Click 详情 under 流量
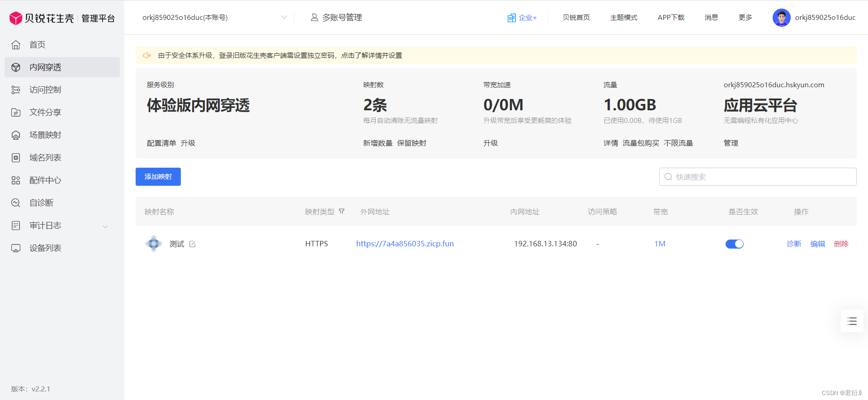This screenshot has height=400, width=868. point(611,143)
